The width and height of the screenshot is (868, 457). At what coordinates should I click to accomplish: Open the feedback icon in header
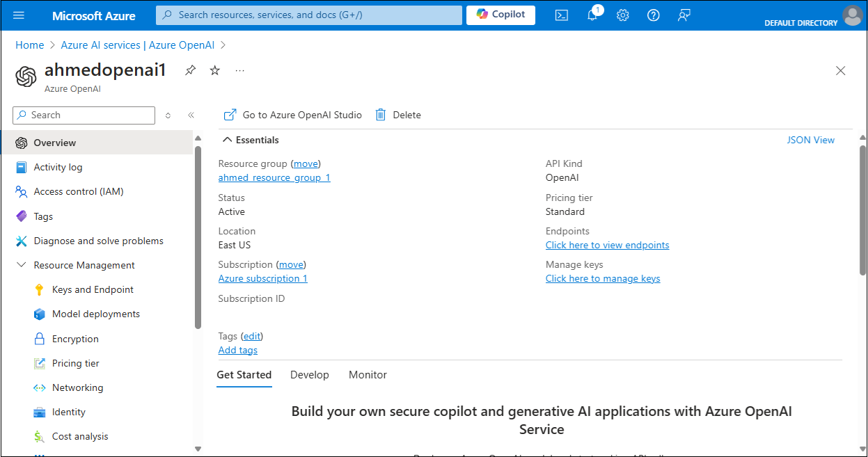tap(684, 15)
